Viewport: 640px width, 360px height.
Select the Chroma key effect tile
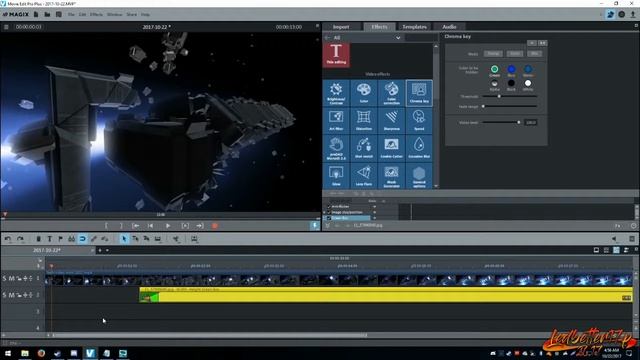[419, 93]
